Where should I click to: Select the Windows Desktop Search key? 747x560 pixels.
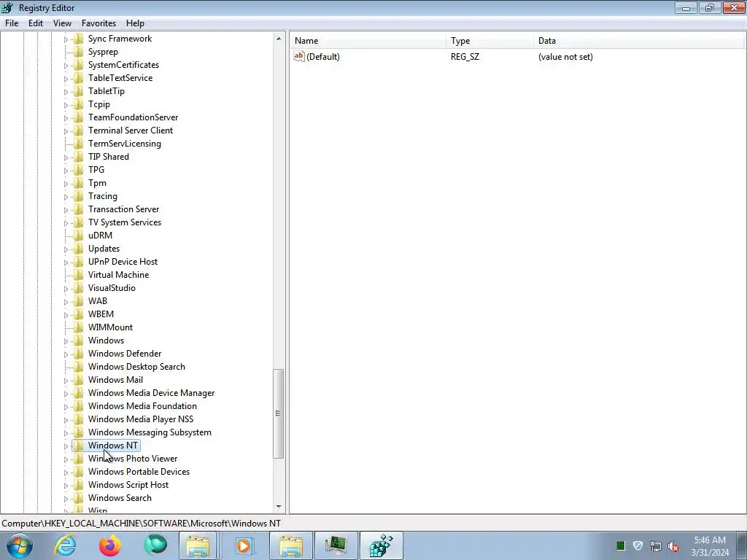pos(136,367)
